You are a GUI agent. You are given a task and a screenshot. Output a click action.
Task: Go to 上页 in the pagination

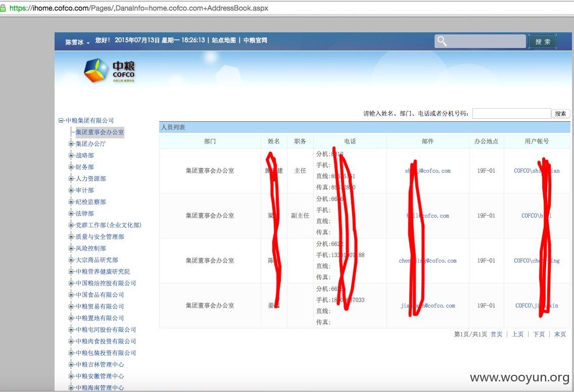(517, 334)
